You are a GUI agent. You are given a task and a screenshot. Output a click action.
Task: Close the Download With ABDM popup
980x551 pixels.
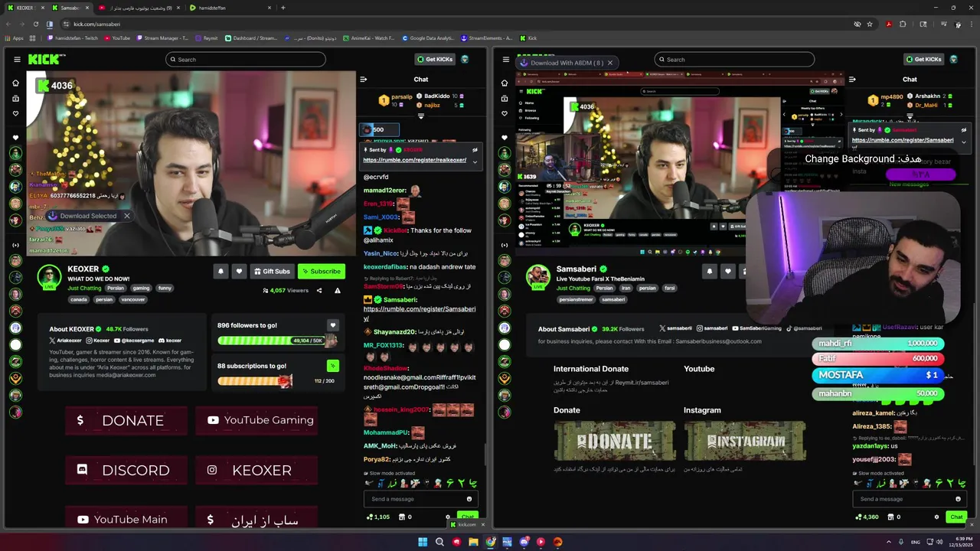(609, 63)
